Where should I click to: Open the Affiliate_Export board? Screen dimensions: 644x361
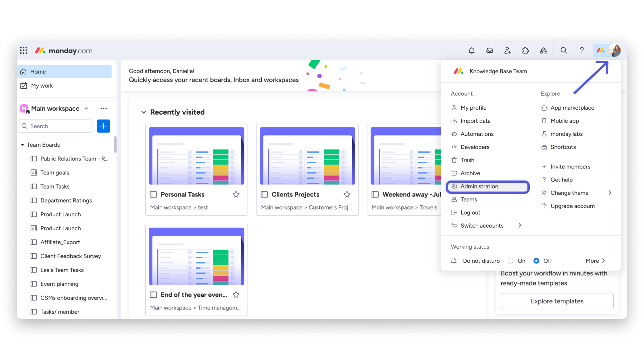coord(60,242)
